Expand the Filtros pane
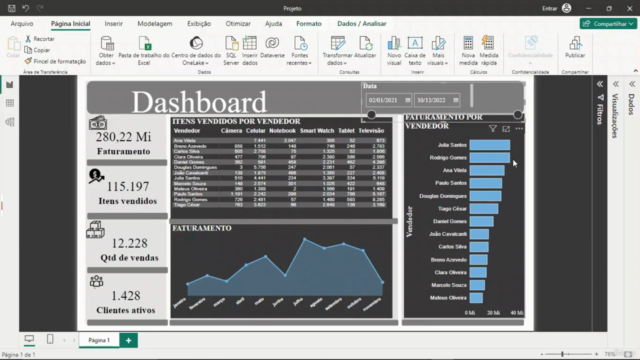640x360 pixels. pos(600,84)
